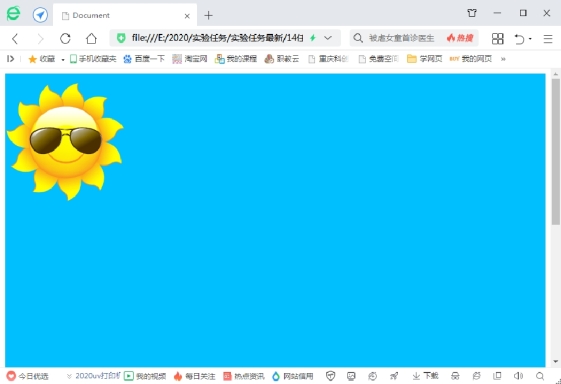Open the hamburger main menu
The width and height of the screenshot is (561, 384).
coord(548,39)
